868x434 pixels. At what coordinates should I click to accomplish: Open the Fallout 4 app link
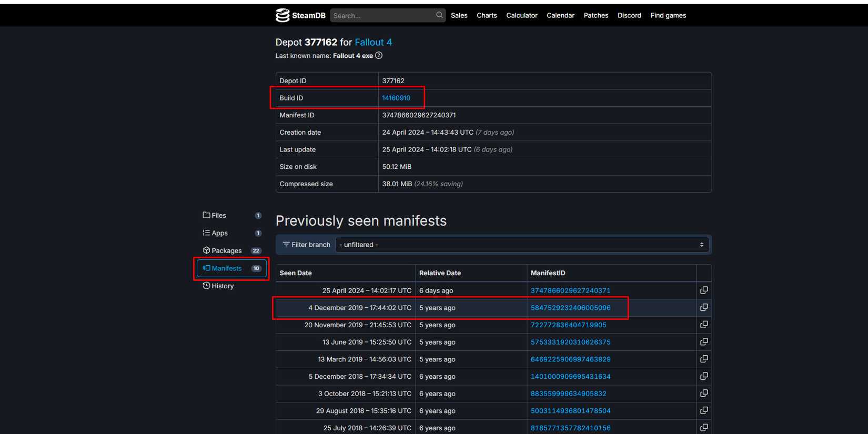374,42
